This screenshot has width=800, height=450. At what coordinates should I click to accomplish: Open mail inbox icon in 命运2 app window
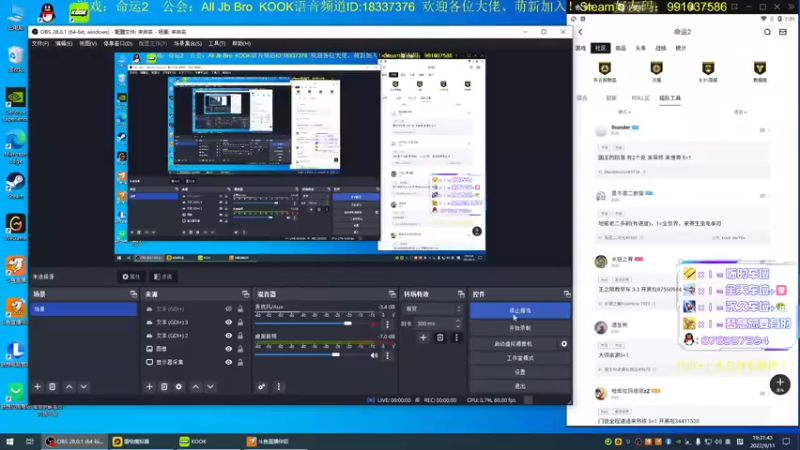point(783,32)
